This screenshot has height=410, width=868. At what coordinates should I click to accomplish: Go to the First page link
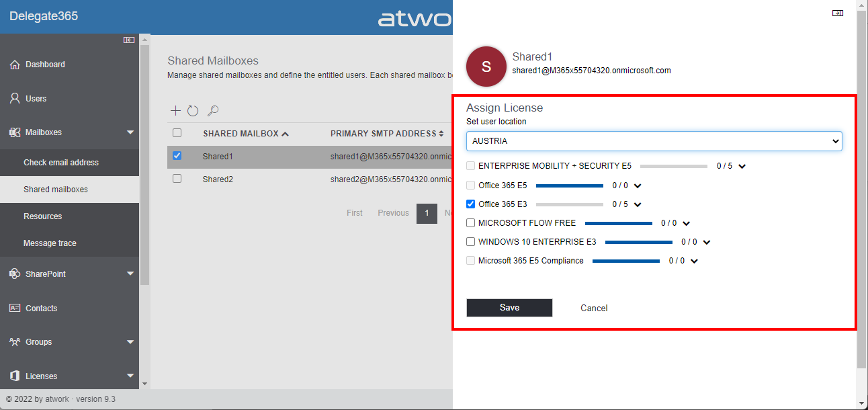[355, 213]
